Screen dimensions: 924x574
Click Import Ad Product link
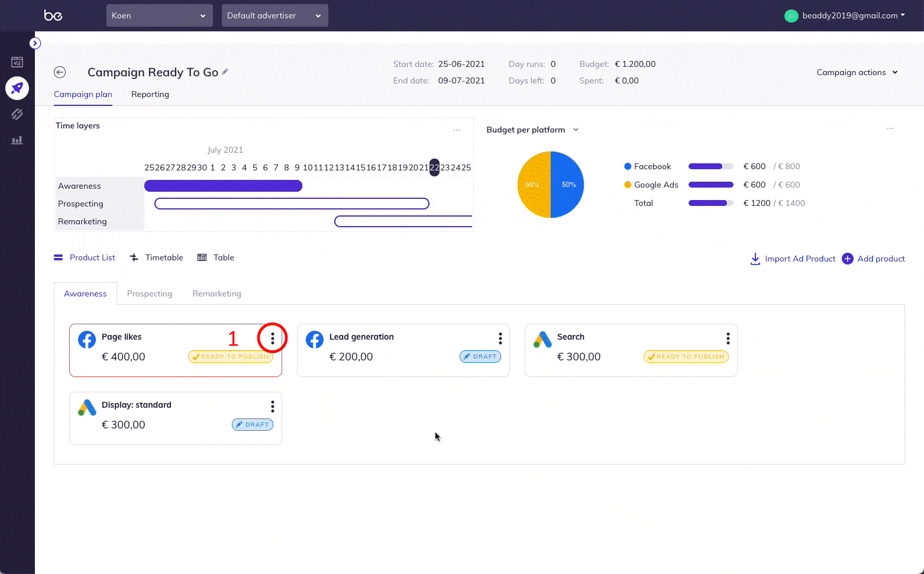coord(800,259)
